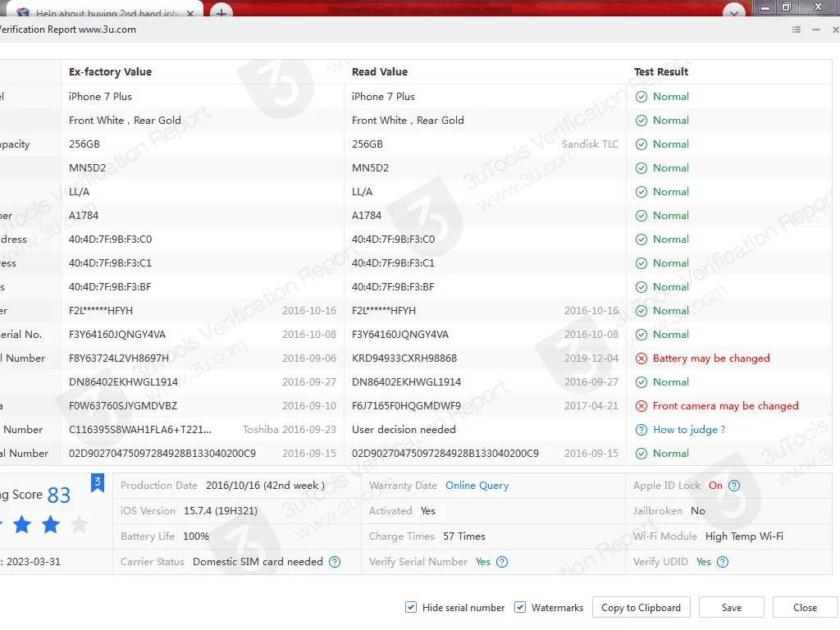Screen dimensions: 840x630
Task: Click the Normal check icon for Front White row
Action: pos(641,121)
